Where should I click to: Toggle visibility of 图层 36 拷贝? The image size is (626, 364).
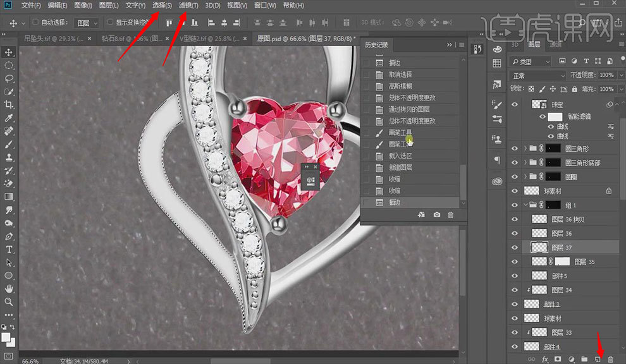pos(515,219)
